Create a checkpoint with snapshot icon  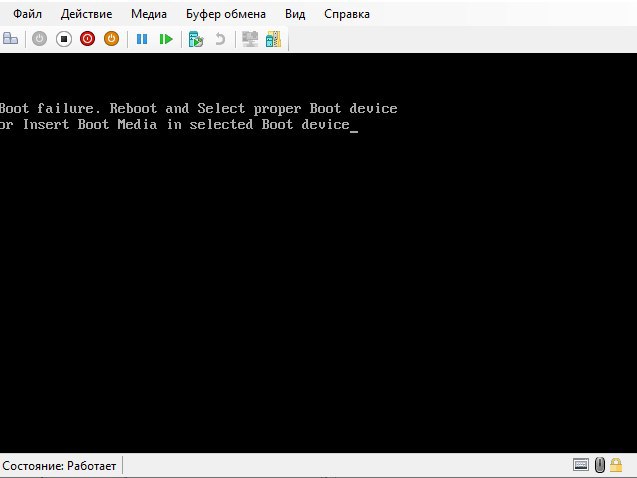[196, 39]
